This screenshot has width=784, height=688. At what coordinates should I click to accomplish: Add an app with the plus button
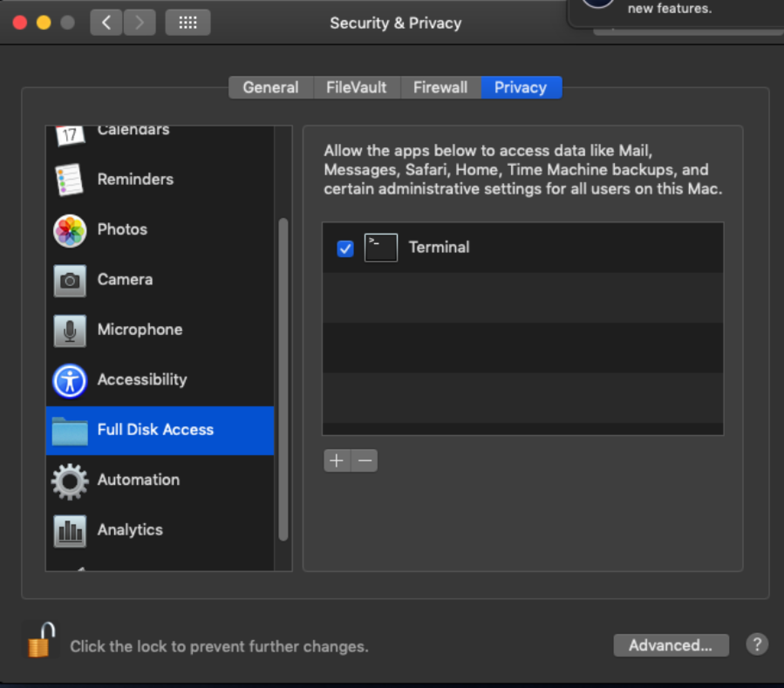(x=337, y=460)
